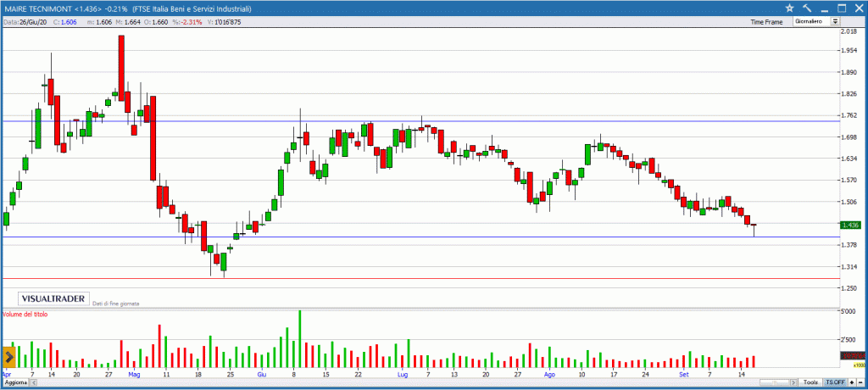Maximize the chart window
Screen dimensions: 868x390
[x=842, y=8]
